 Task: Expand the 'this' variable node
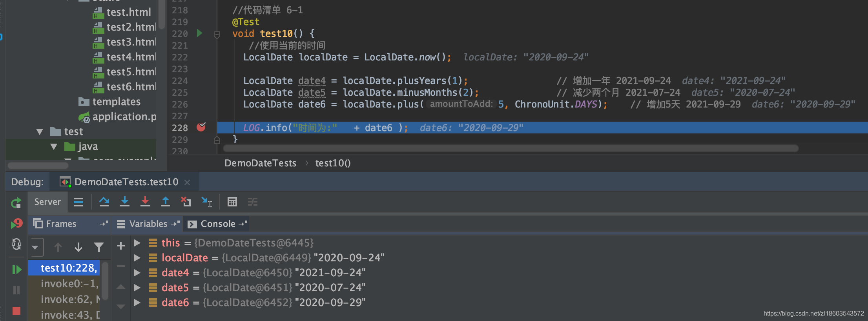[x=137, y=243]
